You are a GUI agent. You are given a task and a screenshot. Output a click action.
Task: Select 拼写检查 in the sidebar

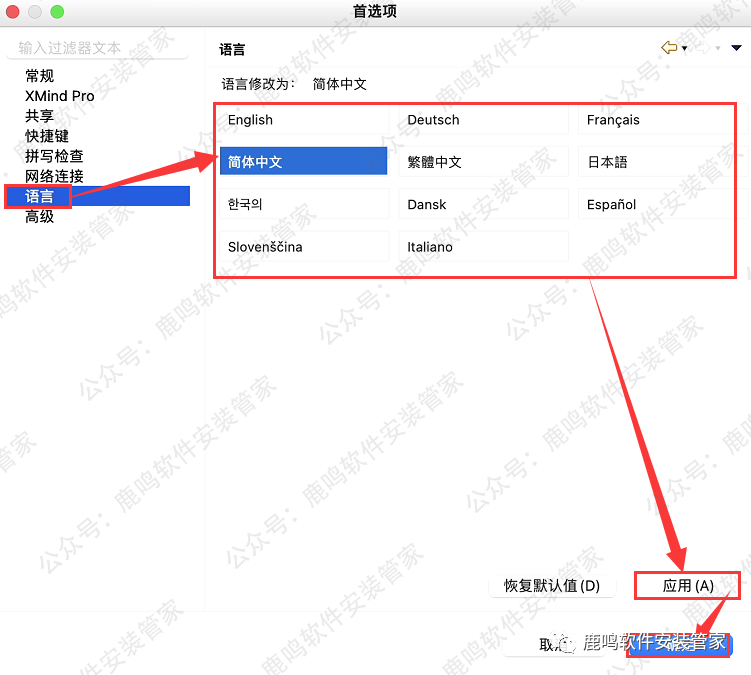54,156
